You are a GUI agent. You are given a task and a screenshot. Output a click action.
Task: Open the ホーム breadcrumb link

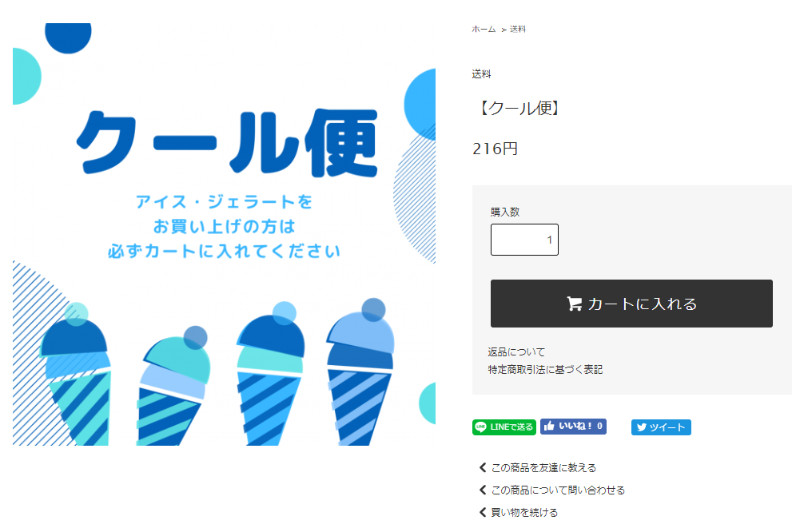coord(484,30)
